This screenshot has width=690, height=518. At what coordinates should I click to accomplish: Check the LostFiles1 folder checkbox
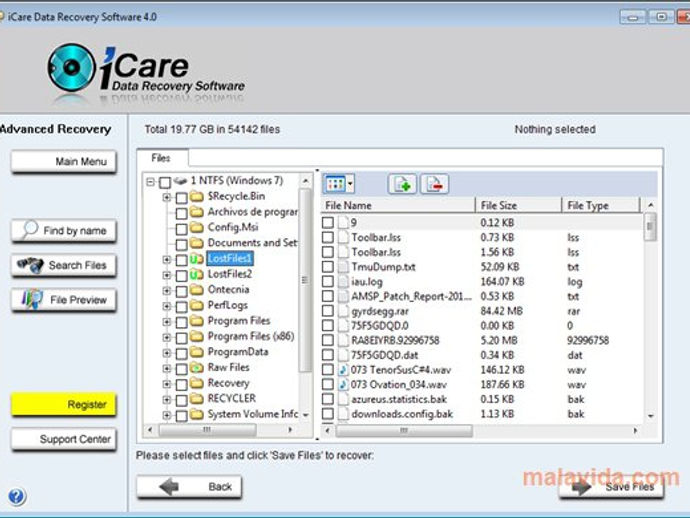[x=181, y=260]
